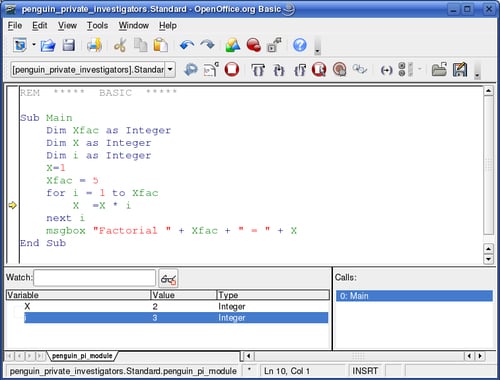500x380 pixels.
Task: Open the Help menu
Action: tap(168, 26)
